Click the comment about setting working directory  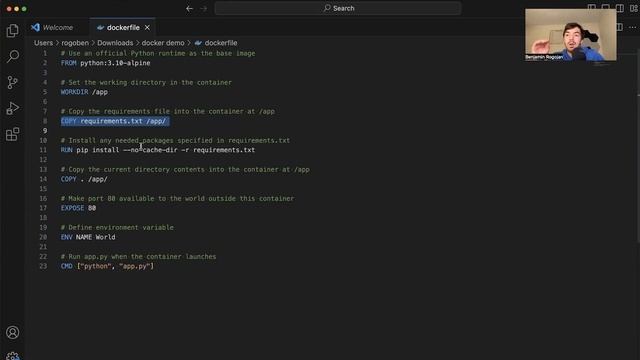(x=146, y=82)
